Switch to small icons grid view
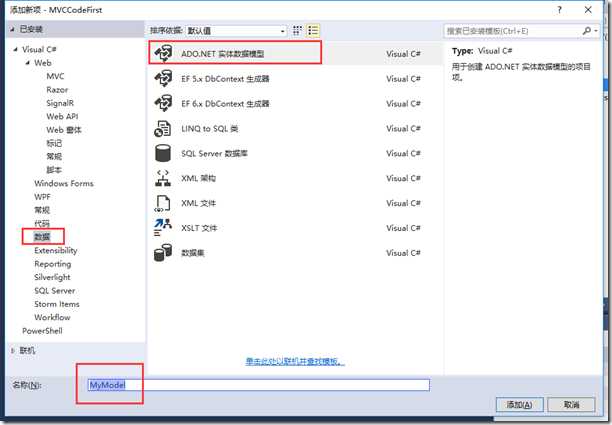 (x=297, y=30)
